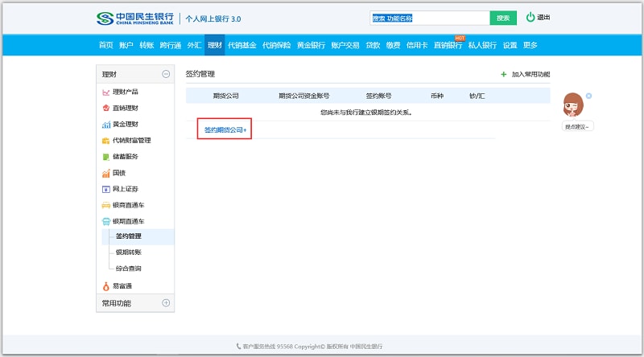The height and width of the screenshot is (357, 644).
Task: Open 综合查询 in the sidebar
Action: pyautogui.click(x=128, y=269)
